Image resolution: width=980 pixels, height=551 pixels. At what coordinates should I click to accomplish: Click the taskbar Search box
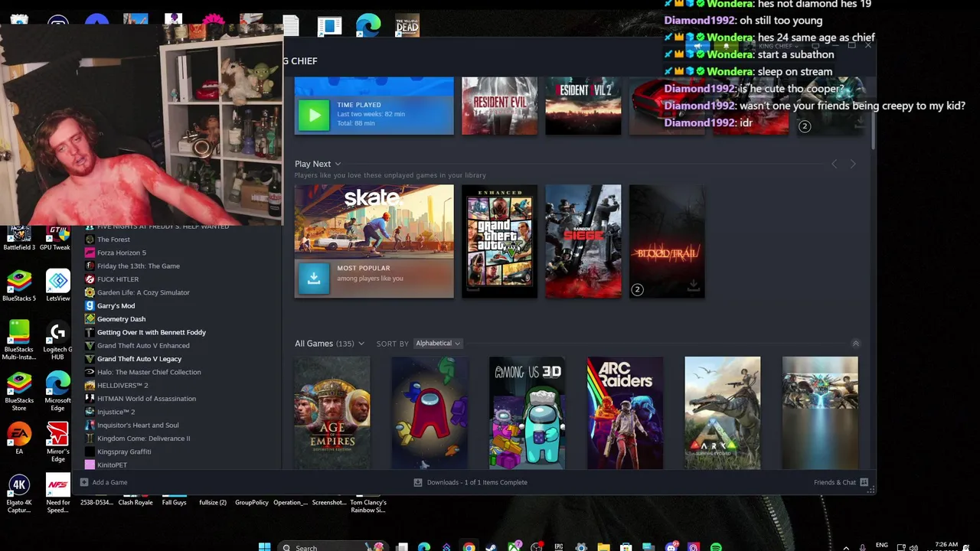(x=332, y=546)
